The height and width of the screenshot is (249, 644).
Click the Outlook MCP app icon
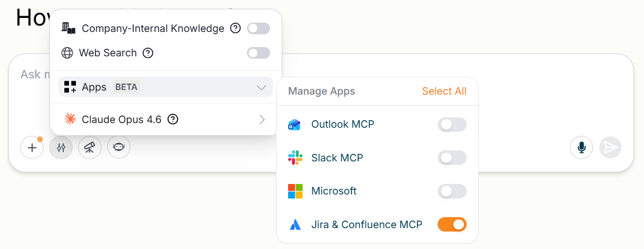pos(295,125)
